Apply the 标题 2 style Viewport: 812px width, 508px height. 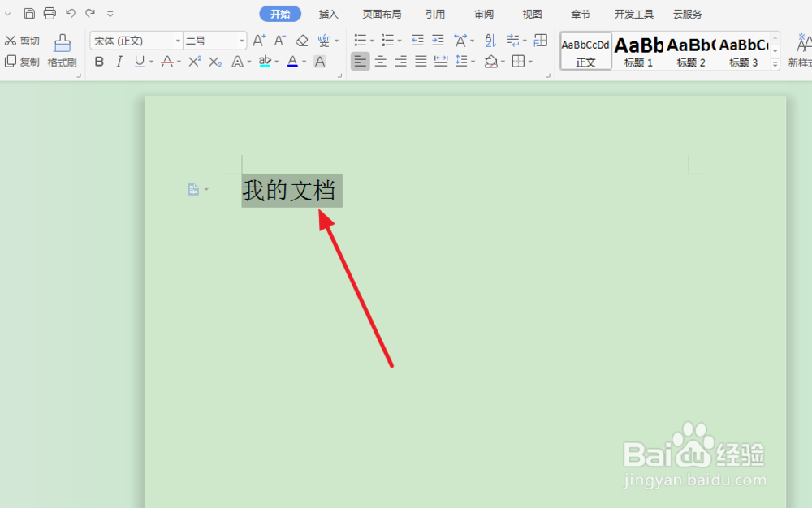691,51
